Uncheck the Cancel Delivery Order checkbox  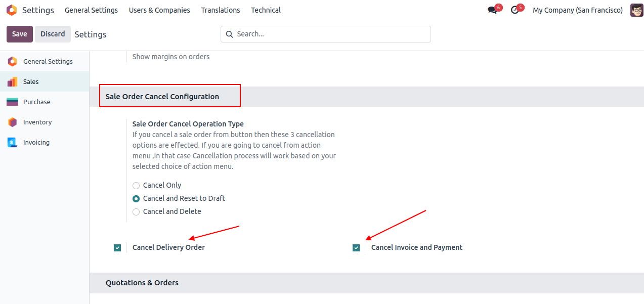click(x=117, y=248)
